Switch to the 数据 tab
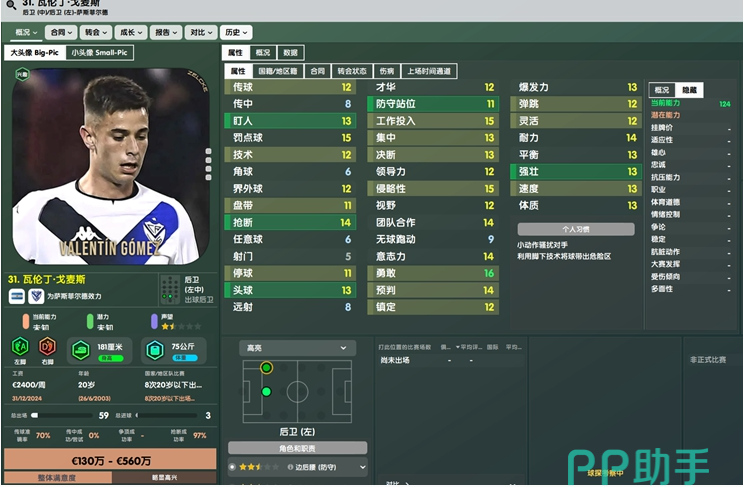This screenshot has height=487, width=743. [290, 53]
